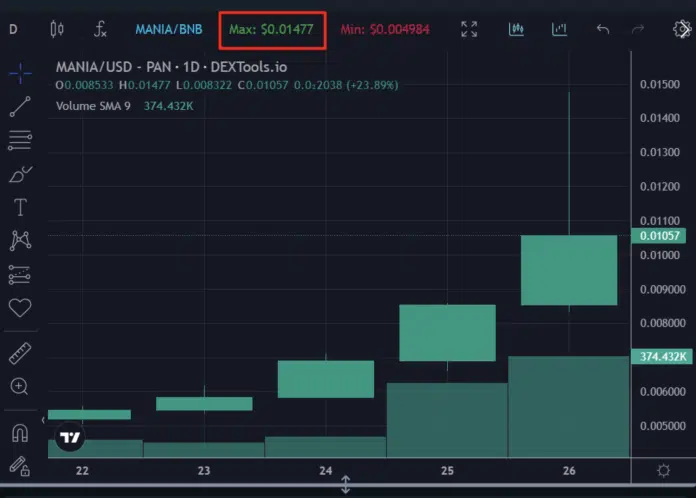696x498 pixels.
Task: Open the fx indicators menu
Action: coord(100,29)
